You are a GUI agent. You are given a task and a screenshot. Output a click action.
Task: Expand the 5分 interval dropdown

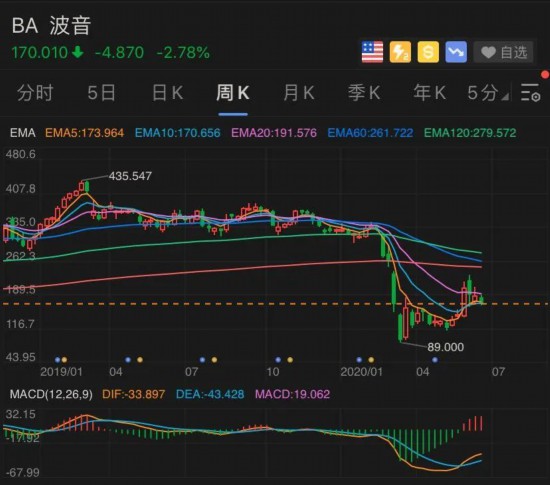pyautogui.click(x=488, y=93)
